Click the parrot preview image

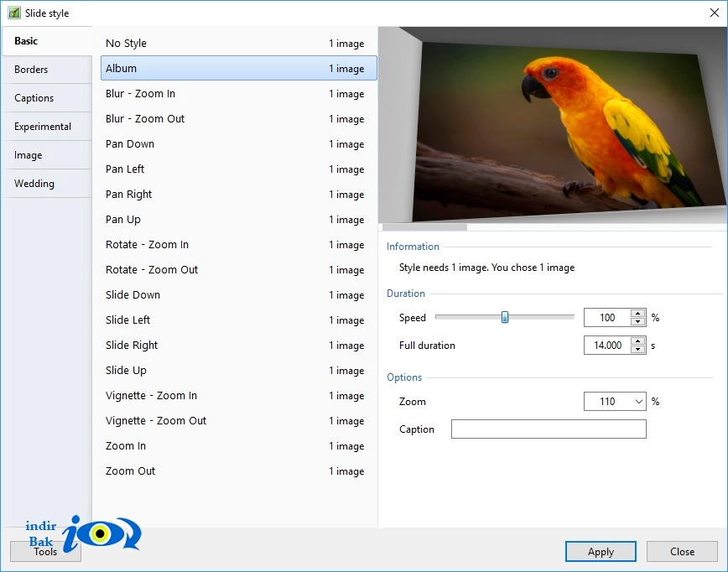click(x=553, y=125)
